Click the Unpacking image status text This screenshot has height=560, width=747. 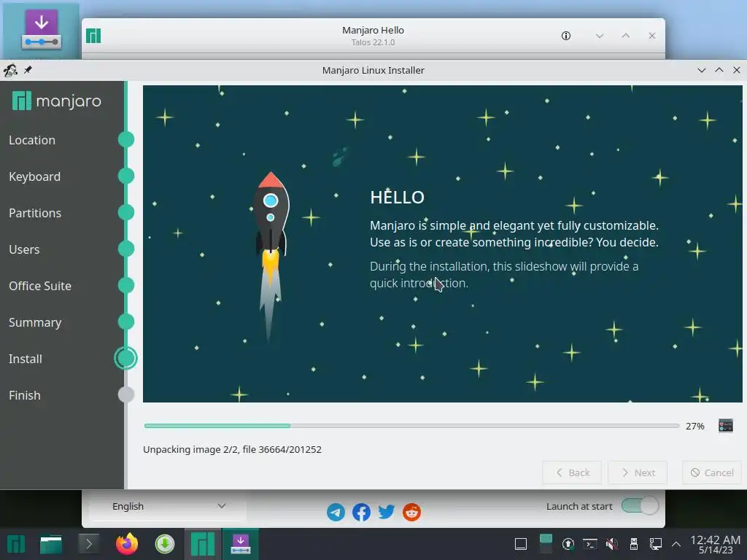click(232, 449)
